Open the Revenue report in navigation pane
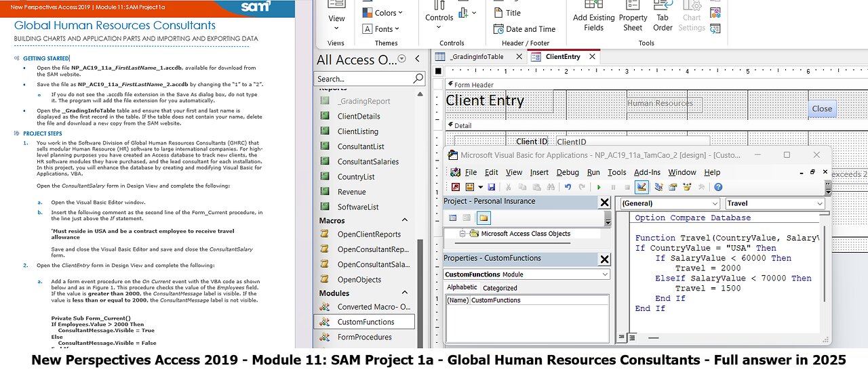The image size is (868, 374). click(x=351, y=192)
